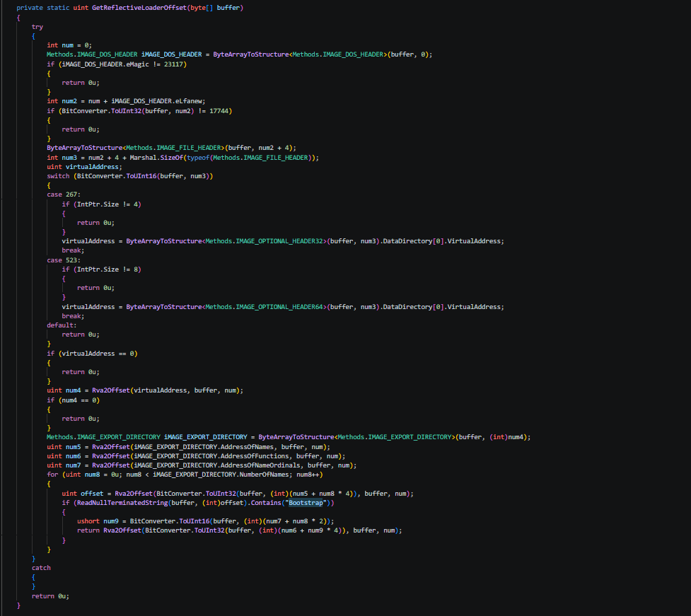Click the 'NumberOfNames' member in the for loop
The height and width of the screenshot is (616, 691).
coord(265,475)
